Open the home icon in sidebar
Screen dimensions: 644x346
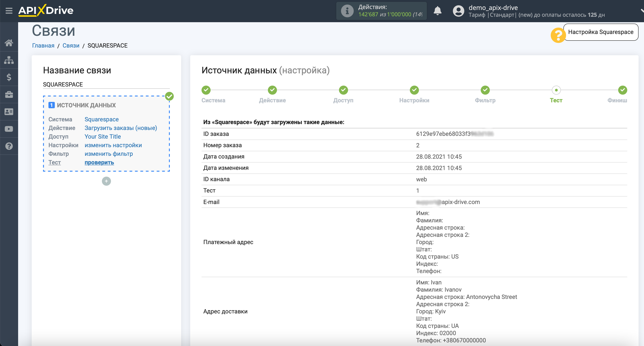pyautogui.click(x=9, y=43)
